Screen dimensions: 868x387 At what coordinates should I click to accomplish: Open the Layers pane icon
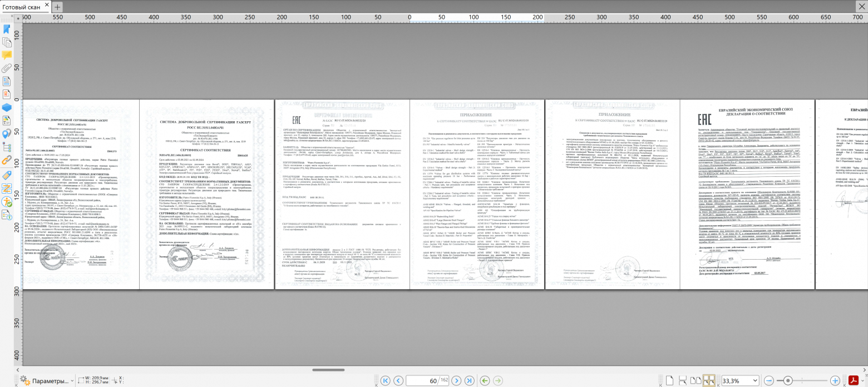point(7,108)
